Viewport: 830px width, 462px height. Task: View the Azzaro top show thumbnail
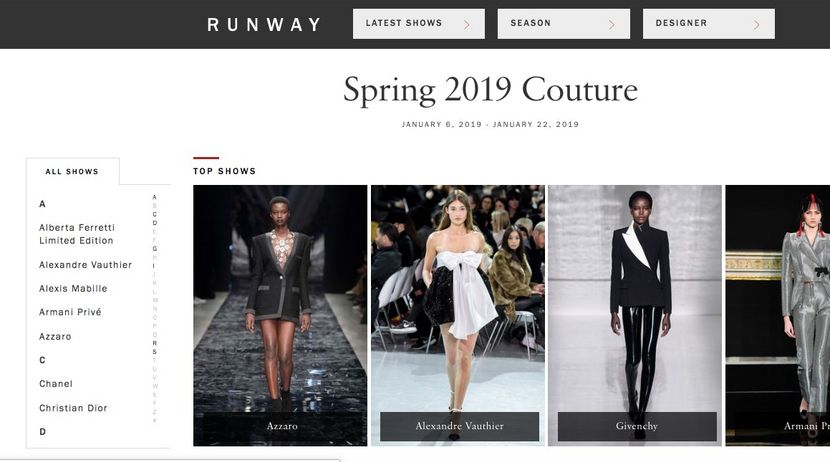tap(280, 315)
